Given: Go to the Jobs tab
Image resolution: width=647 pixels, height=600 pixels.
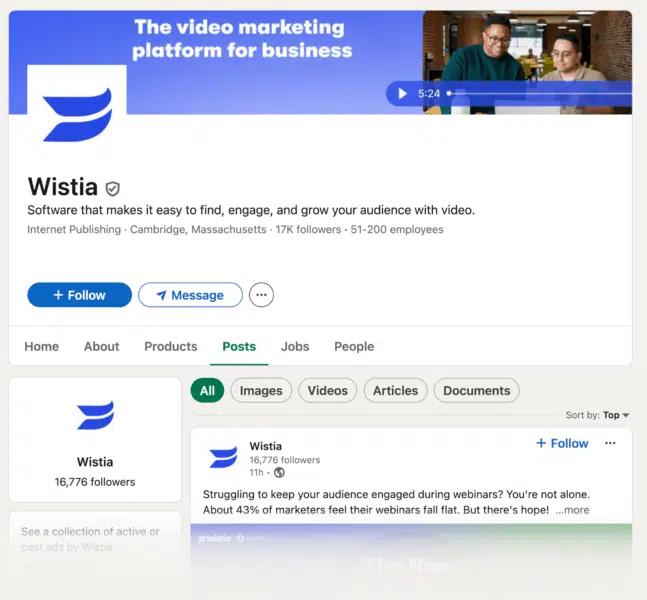Looking at the screenshot, I should pyautogui.click(x=295, y=346).
